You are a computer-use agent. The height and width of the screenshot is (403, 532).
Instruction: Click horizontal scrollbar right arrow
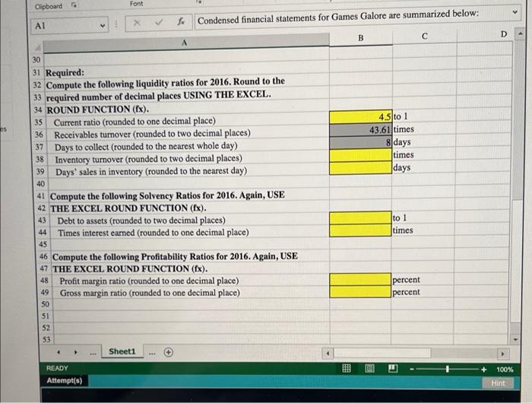(503, 354)
